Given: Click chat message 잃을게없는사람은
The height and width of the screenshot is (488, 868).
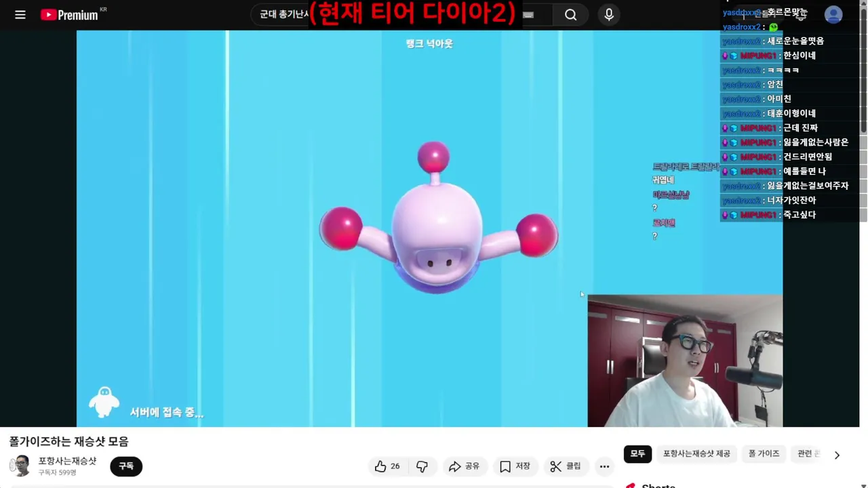Looking at the screenshot, I should tap(816, 142).
